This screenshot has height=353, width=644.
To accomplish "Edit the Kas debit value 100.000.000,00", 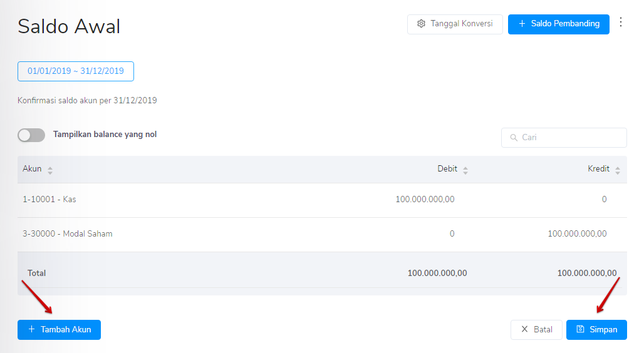I will 425,200.
